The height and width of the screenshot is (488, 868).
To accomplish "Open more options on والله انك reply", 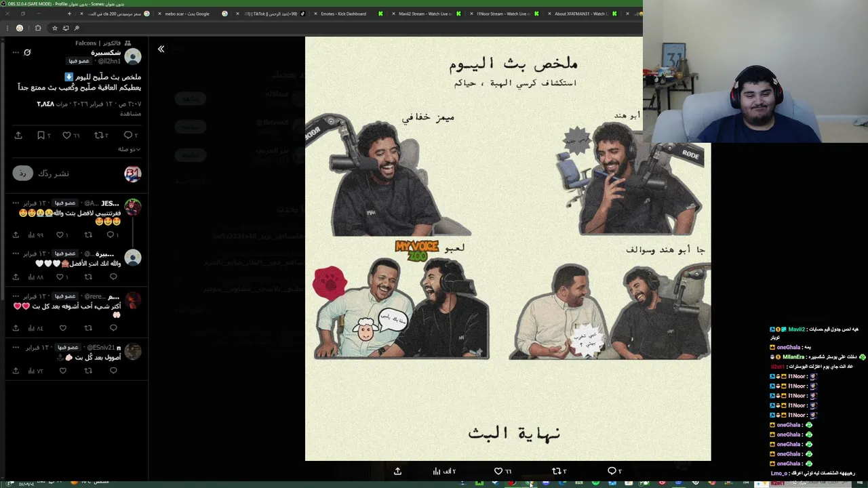I will click(x=16, y=253).
